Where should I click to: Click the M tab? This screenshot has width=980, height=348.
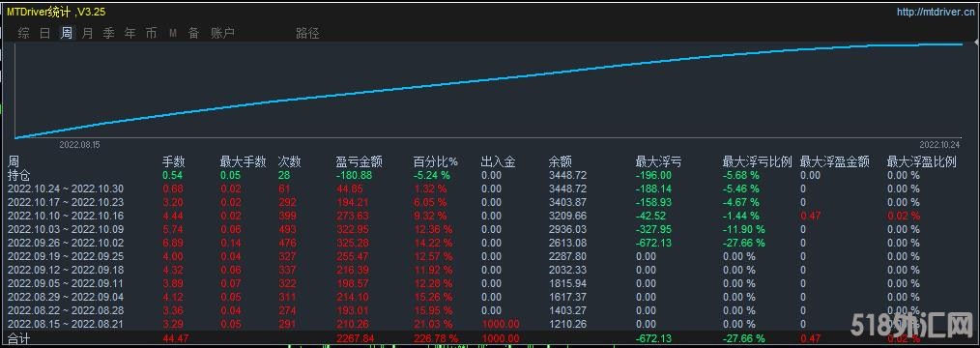point(172,34)
